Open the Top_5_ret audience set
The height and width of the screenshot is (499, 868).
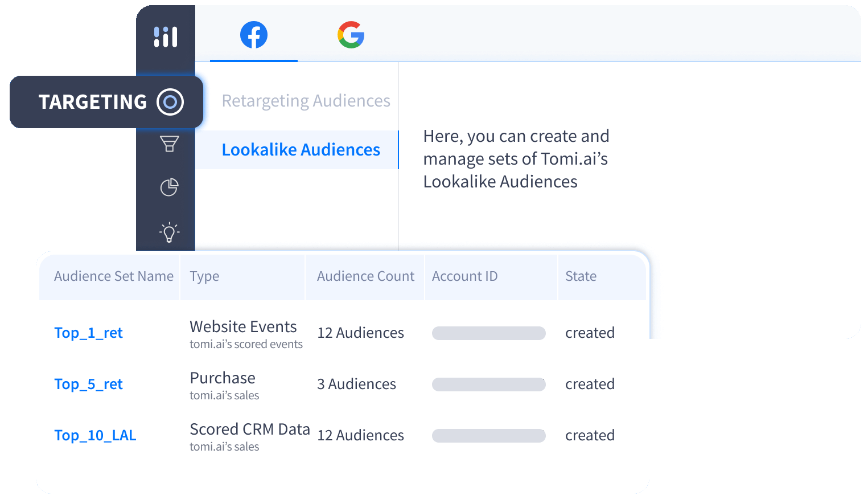coord(88,384)
